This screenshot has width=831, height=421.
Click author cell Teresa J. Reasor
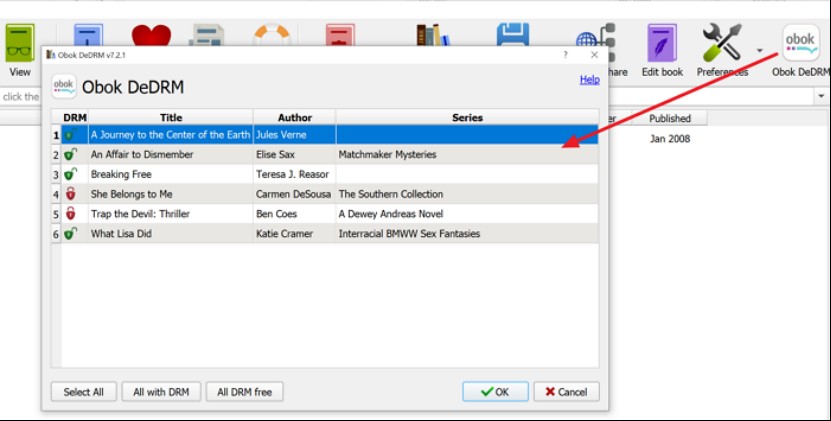[x=295, y=174]
